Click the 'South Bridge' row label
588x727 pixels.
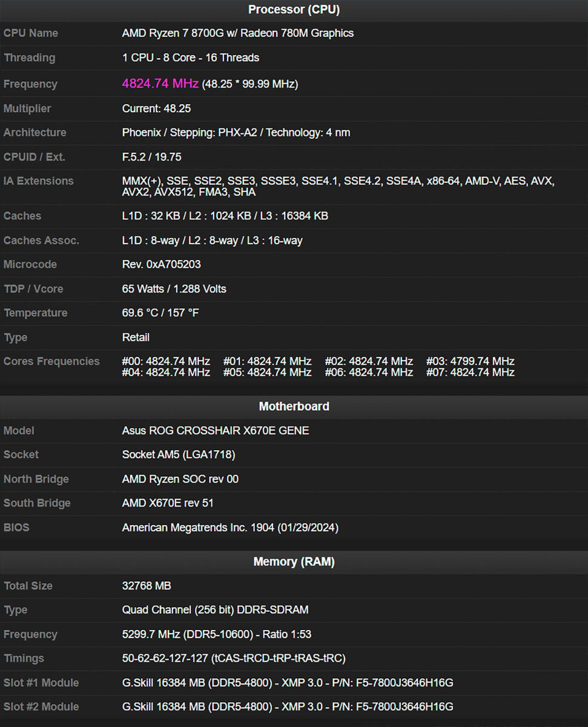(37, 503)
